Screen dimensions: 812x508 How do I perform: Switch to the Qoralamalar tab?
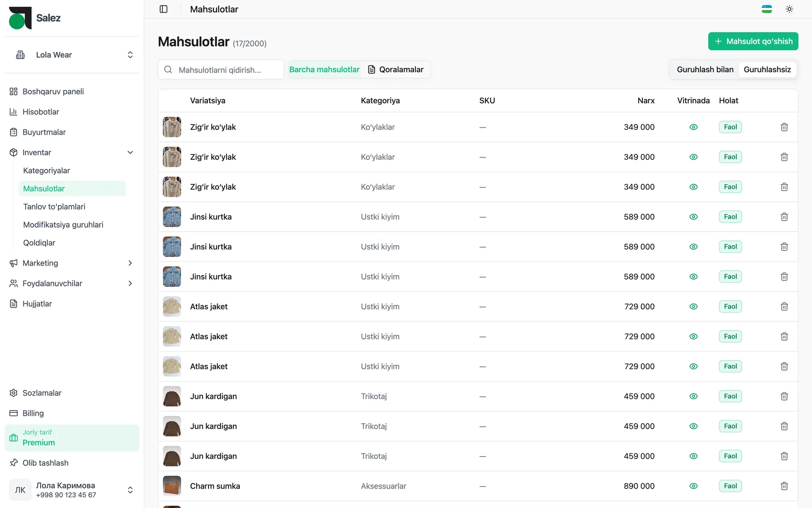396,70
